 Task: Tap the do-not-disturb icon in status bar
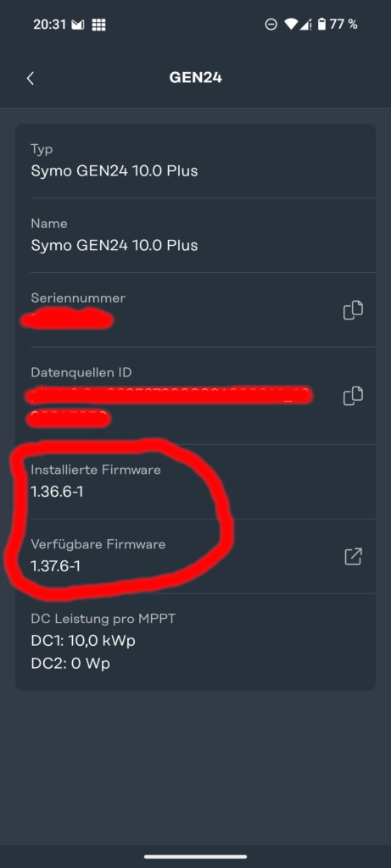pos(271,25)
